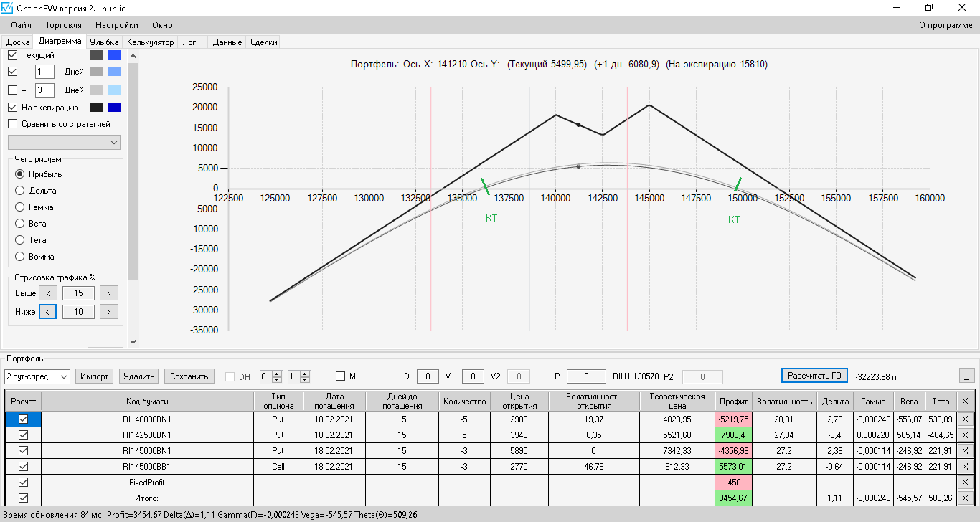Decrease the Выше percentage with left arrow
980x522 pixels.
click(x=47, y=293)
